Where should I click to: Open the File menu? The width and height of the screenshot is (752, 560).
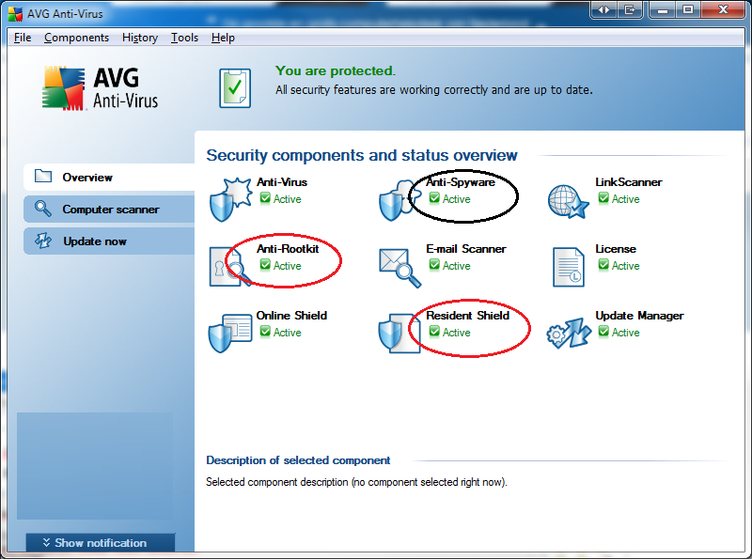click(23, 38)
